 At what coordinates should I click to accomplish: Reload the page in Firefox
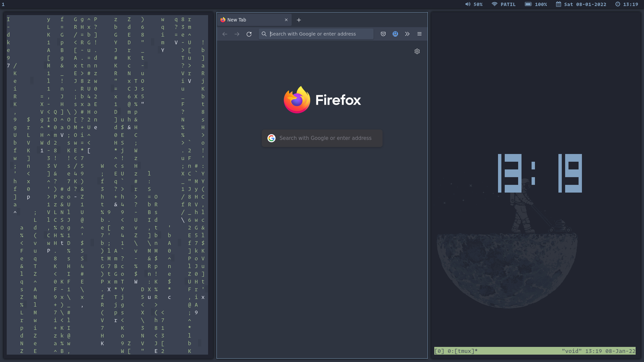249,34
